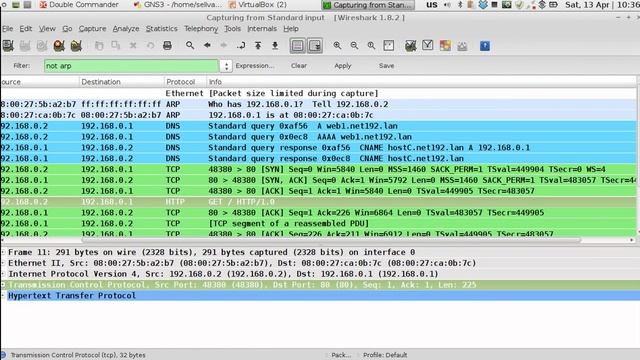Click the list capture interfaces toolbar icon
Viewport: 640px width, 360px height.
8,46
